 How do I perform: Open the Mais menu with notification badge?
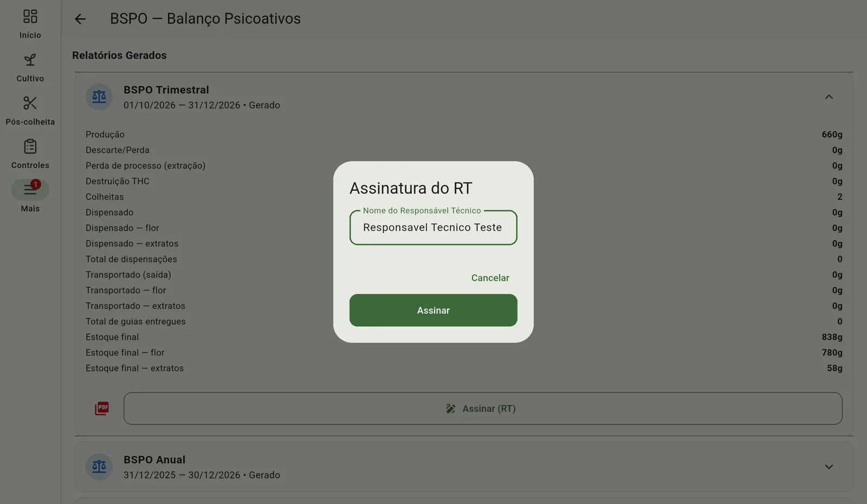click(30, 190)
